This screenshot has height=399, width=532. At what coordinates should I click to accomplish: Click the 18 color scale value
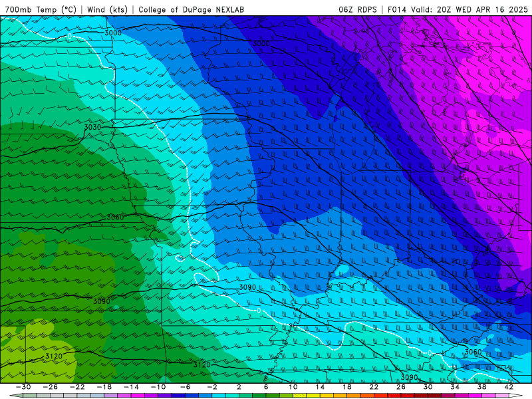[x=346, y=387]
